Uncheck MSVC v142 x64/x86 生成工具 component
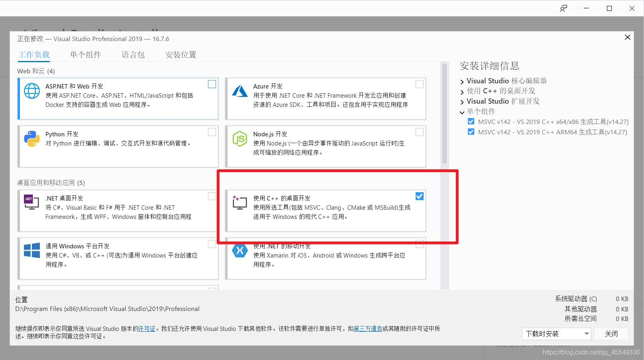Screen dimensions: 644x360 (471, 122)
